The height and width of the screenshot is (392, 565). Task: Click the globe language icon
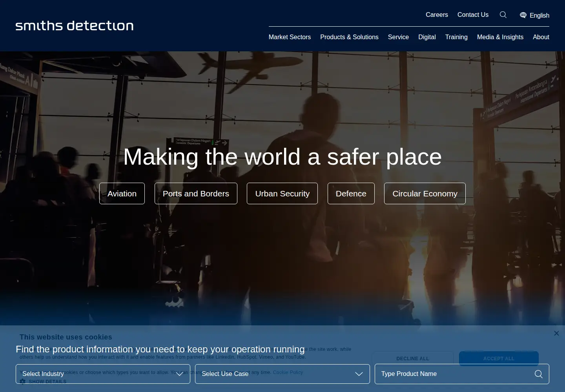523,15
